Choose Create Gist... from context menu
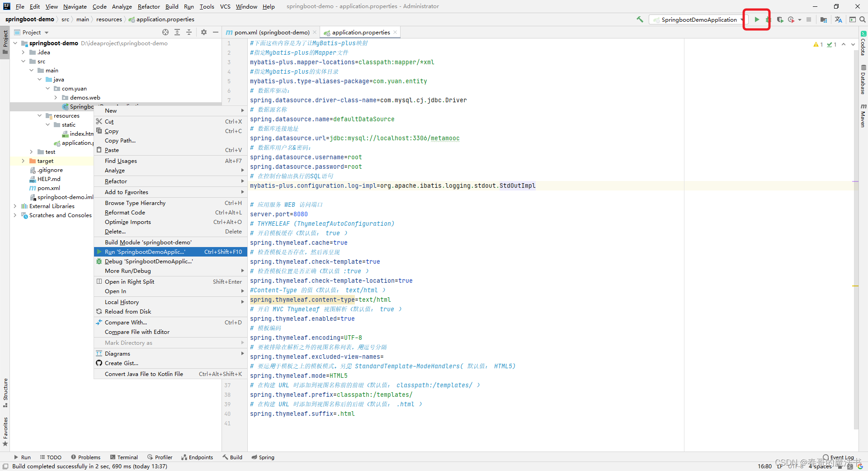Viewport: 868px width, 471px height. tap(170, 363)
